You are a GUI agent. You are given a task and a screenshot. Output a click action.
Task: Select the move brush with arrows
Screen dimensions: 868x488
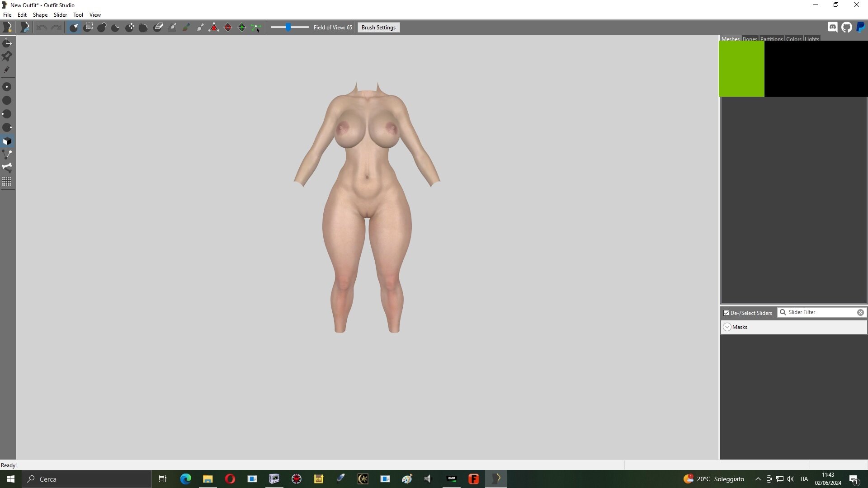point(130,27)
